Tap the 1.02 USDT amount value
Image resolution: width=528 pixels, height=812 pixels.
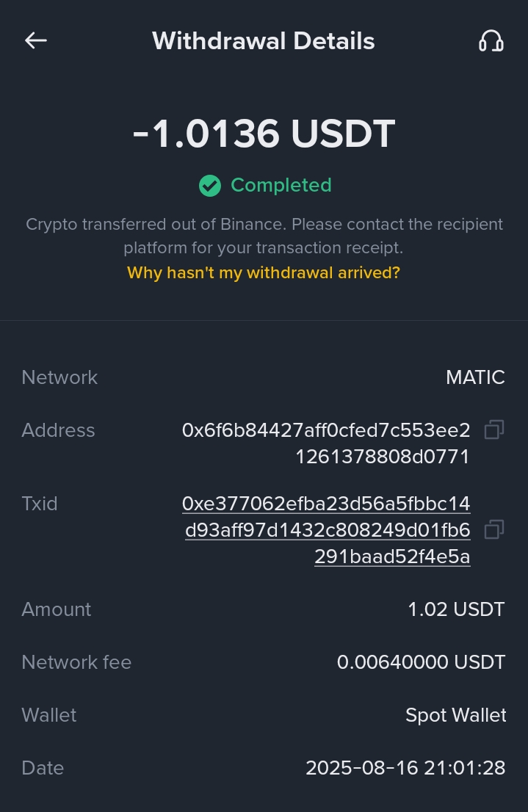pyautogui.click(x=456, y=609)
